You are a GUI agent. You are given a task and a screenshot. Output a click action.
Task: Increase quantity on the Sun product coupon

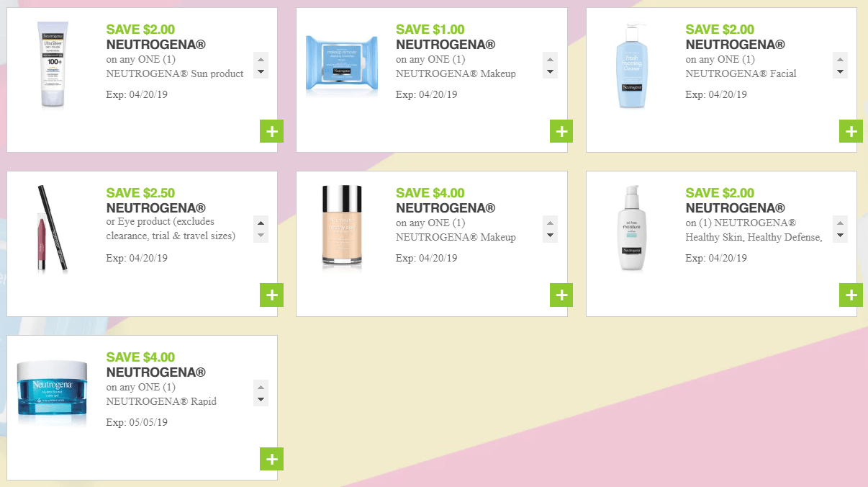coord(261,59)
